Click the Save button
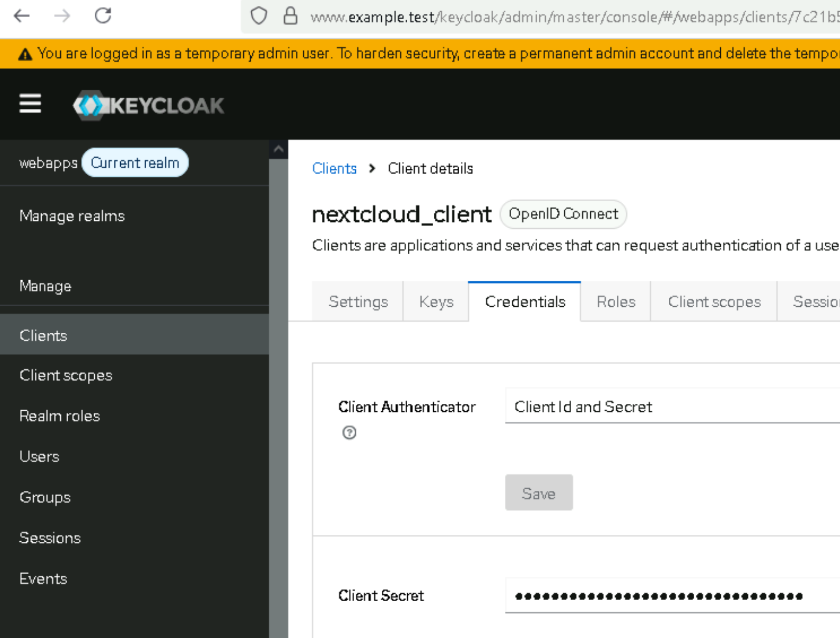The image size is (840, 638). (x=539, y=493)
